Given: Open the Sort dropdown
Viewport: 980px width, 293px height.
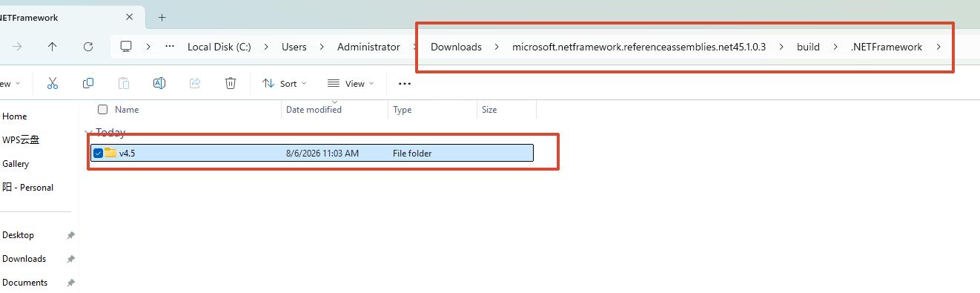Looking at the screenshot, I should (284, 84).
